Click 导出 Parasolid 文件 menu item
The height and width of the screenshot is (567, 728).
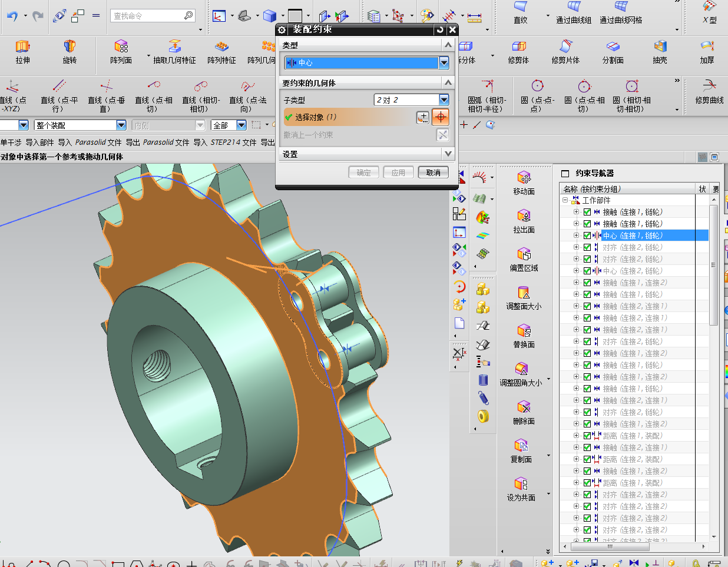[x=157, y=142]
